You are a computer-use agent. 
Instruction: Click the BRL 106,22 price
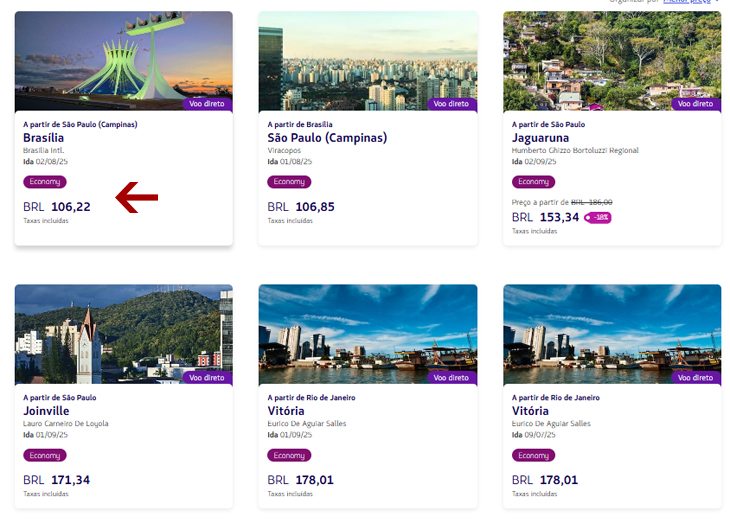(57, 207)
